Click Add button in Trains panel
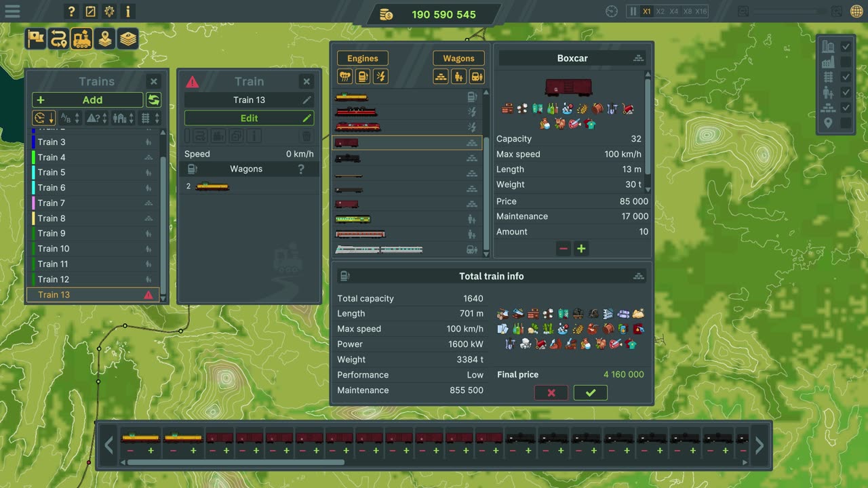This screenshot has height=488, width=868. 87,100
